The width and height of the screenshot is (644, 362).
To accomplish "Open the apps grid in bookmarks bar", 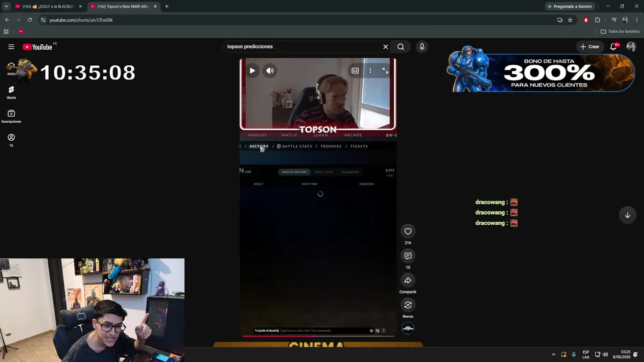I will 6,32.
